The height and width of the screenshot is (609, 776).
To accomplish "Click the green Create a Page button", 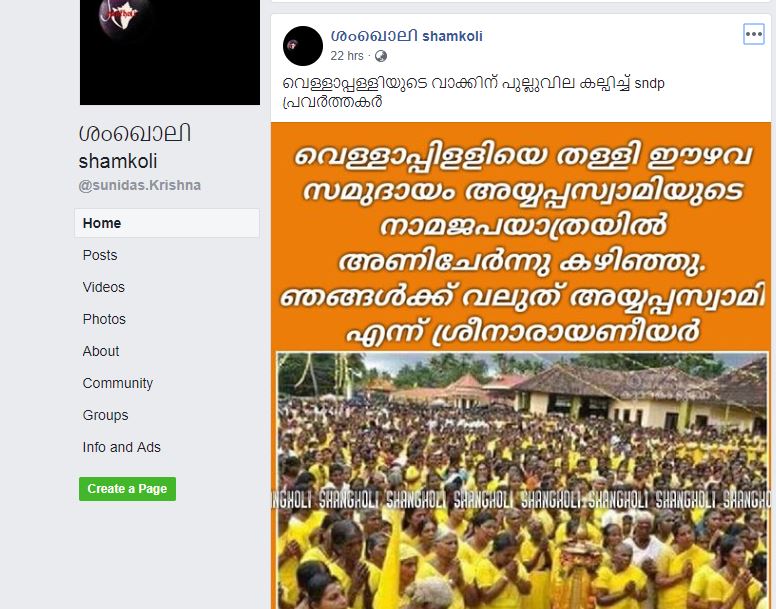I will pos(127,489).
